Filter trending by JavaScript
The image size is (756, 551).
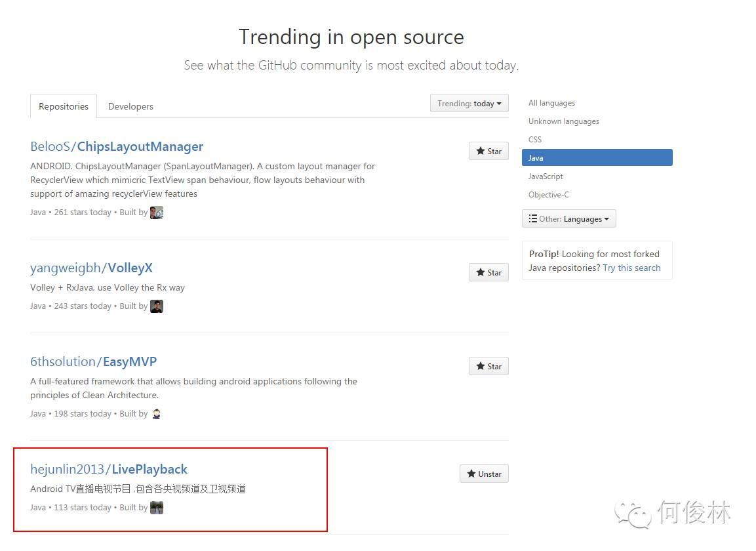click(x=546, y=176)
